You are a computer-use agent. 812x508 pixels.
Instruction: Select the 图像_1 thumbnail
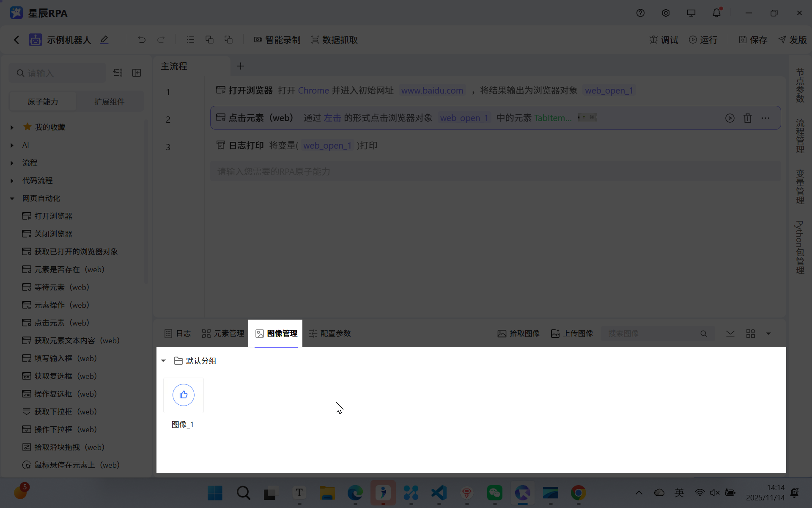(x=183, y=395)
